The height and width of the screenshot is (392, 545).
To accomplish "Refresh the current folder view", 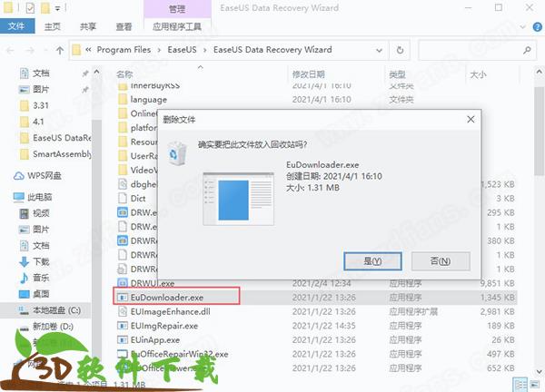I will pyautogui.click(x=400, y=50).
